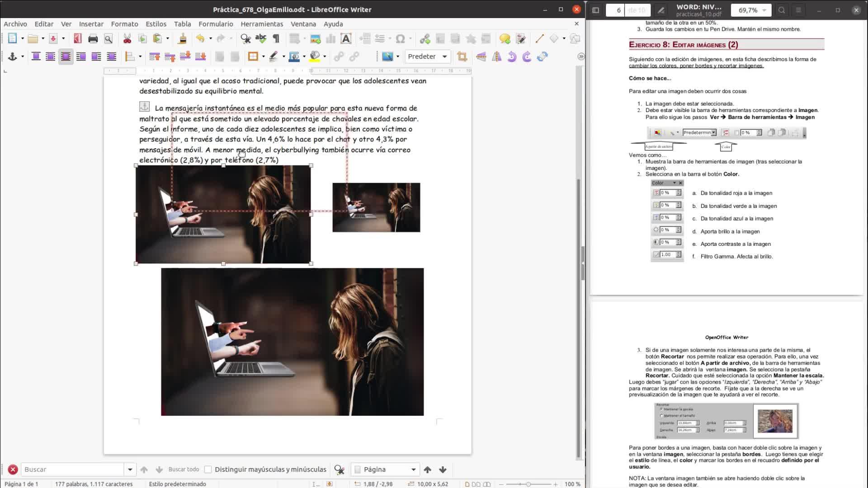Click the Print document icon
The height and width of the screenshot is (488, 868).
[93, 39]
